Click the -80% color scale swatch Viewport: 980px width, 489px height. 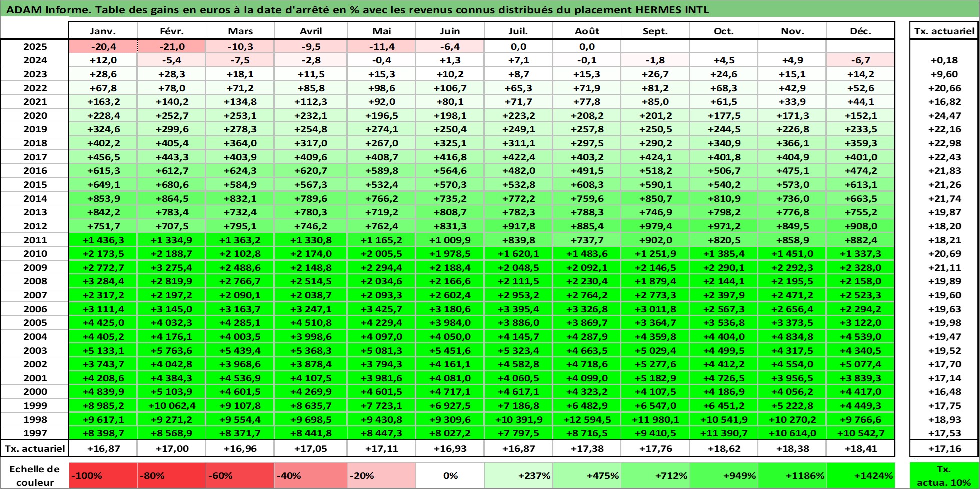pyautogui.click(x=172, y=476)
